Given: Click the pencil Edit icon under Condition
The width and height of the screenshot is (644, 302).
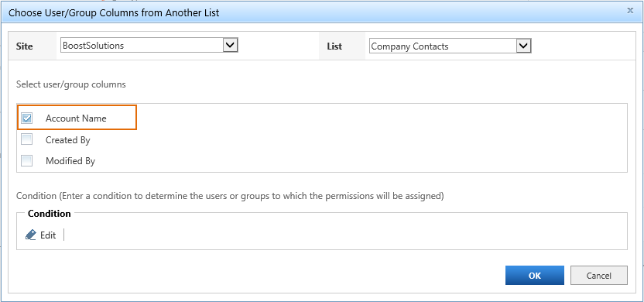Looking at the screenshot, I should (x=31, y=235).
